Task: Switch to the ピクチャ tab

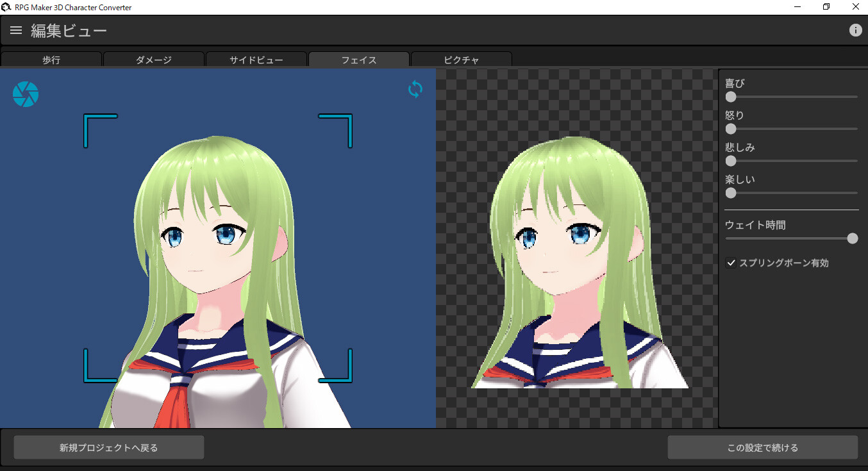Action: click(x=461, y=60)
